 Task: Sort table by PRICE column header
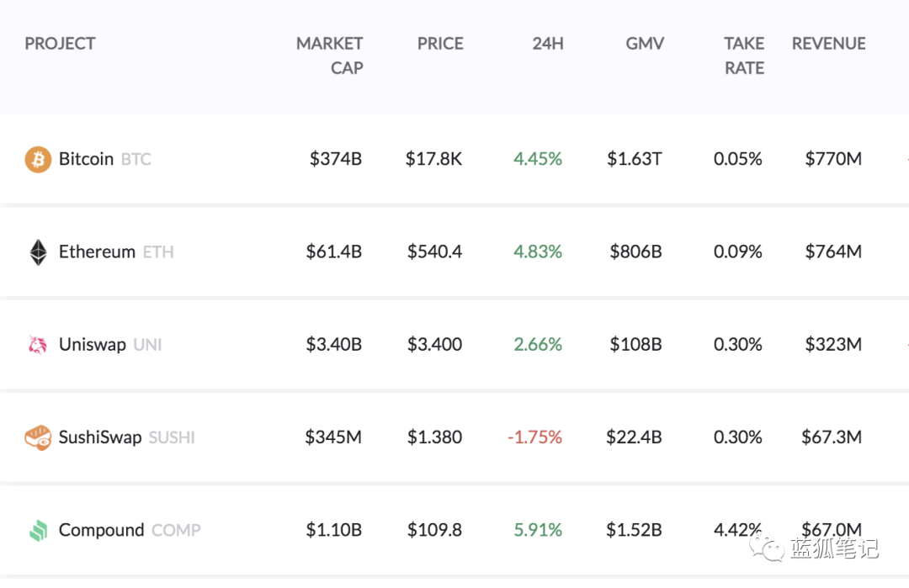coord(440,44)
